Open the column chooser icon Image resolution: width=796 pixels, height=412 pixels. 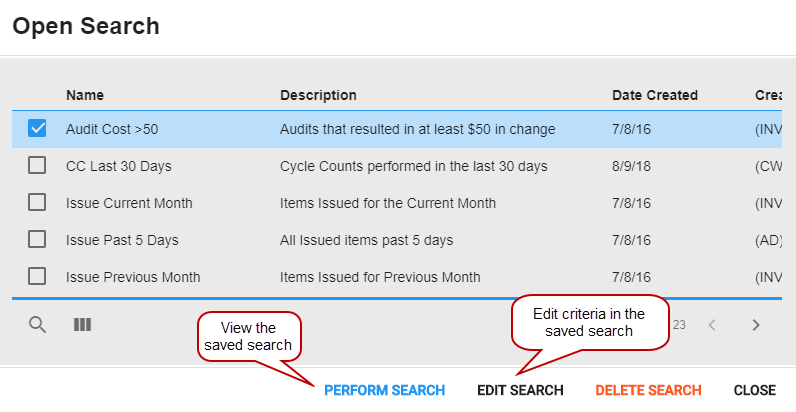coord(82,325)
